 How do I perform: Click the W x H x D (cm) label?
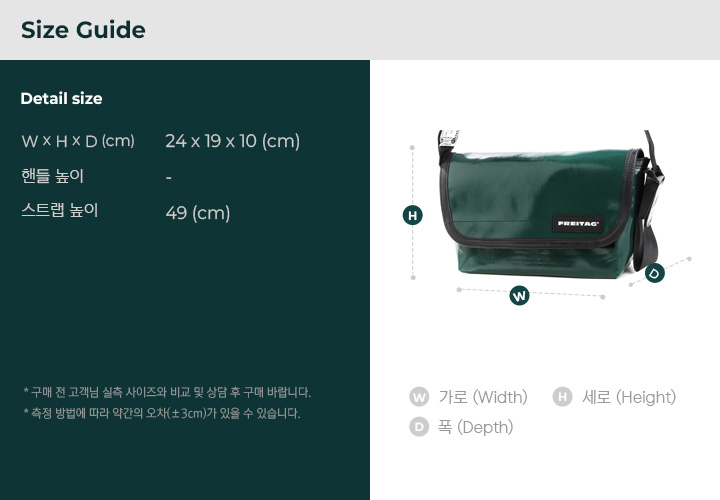pos(78,141)
